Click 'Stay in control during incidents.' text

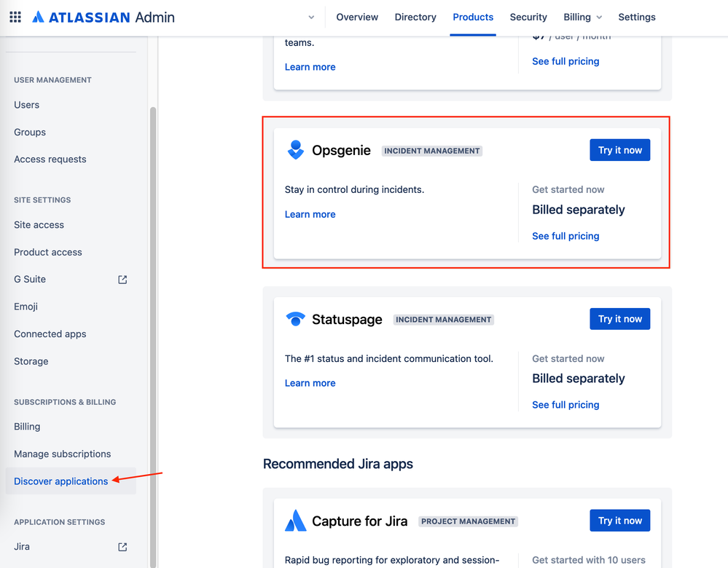pyautogui.click(x=354, y=190)
